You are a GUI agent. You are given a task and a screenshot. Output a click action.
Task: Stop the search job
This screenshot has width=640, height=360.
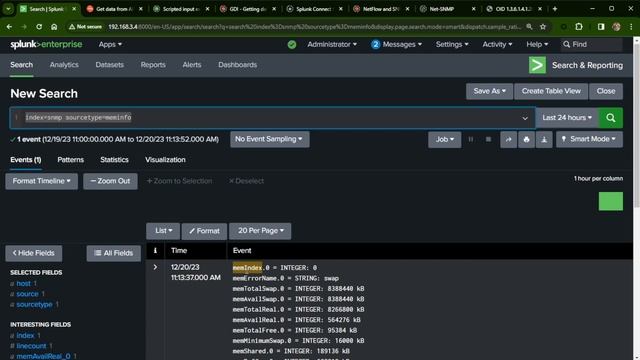pyautogui.click(x=488, y=140)
